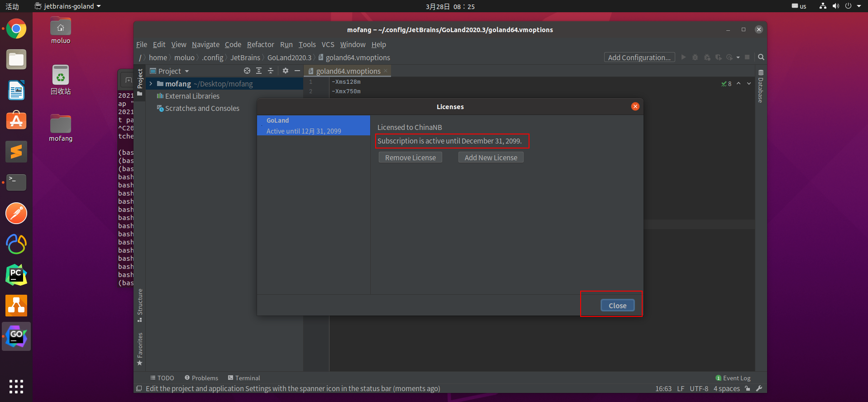This screenshot has width=868, height=402.
Task: Select the goland64.vmoptions editor tab
Action: point(348,71)
